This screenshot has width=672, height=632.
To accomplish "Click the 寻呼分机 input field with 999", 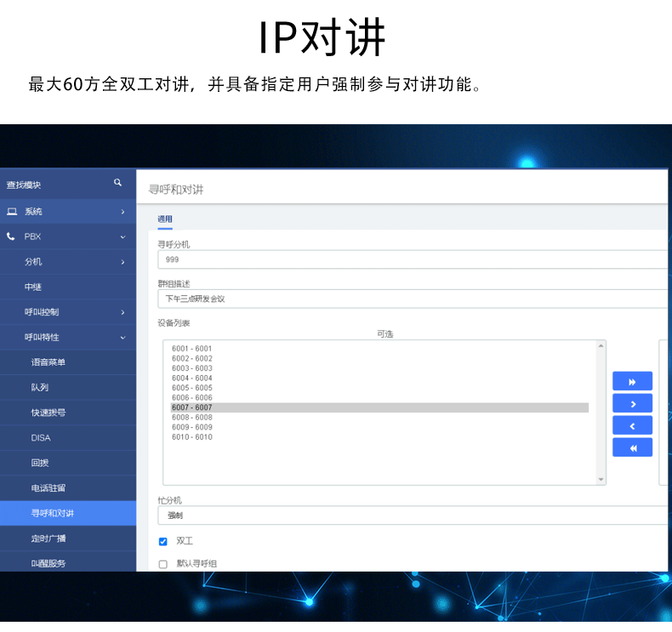I will point(413,259).
